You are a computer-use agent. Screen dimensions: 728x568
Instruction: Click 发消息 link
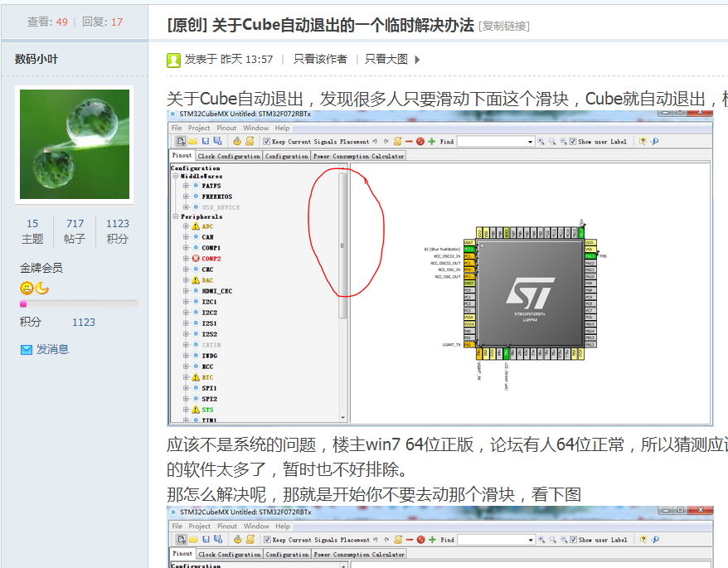click(52, 349)
